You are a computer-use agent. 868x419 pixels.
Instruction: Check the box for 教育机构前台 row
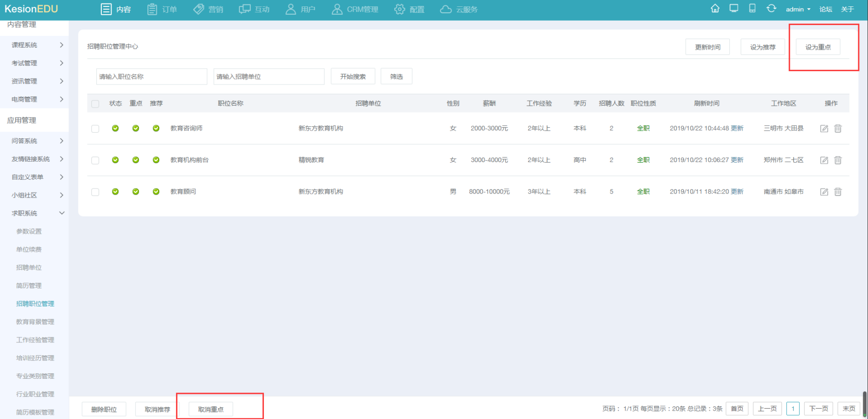pos(95,160)
